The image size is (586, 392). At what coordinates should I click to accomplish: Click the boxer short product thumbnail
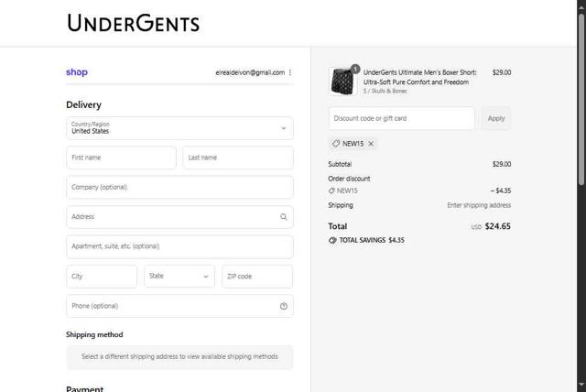342,82
